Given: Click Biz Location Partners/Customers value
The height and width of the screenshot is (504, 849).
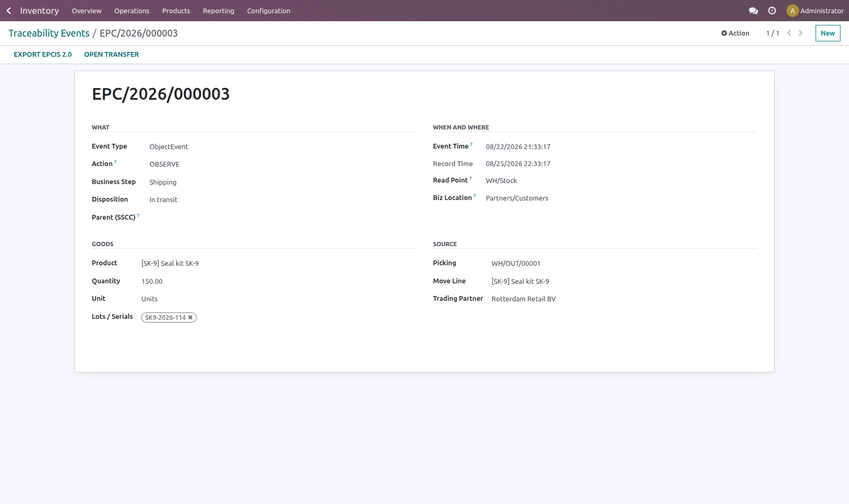Looking at the screenshot, I should coord(517,198).
